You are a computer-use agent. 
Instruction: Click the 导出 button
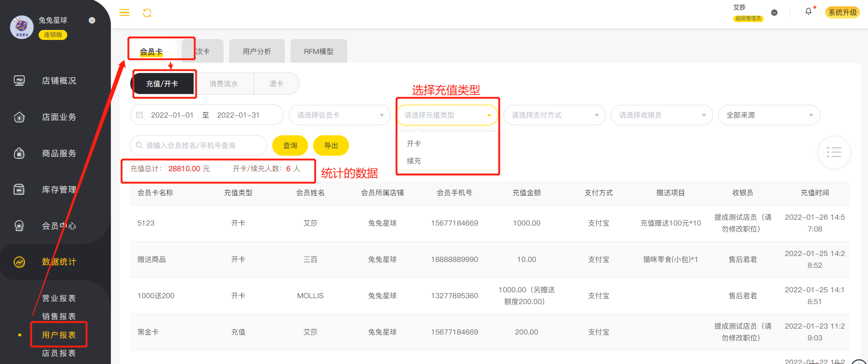pyautogui.click(x=331, y=146)
